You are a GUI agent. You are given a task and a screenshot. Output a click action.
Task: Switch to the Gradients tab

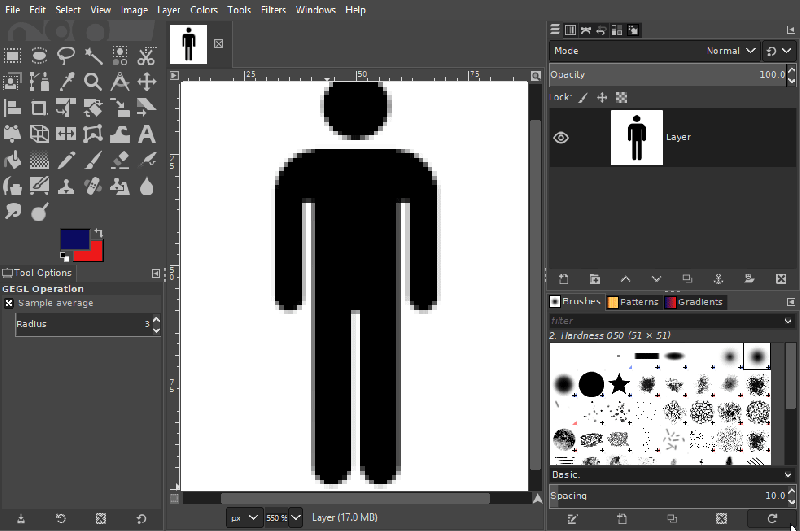694,302
